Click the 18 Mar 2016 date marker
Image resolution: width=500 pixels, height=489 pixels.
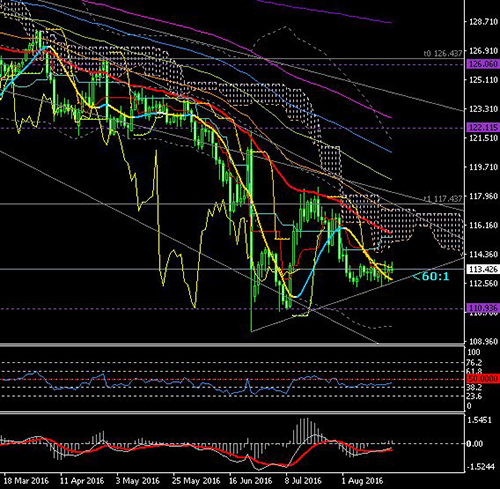26,481
